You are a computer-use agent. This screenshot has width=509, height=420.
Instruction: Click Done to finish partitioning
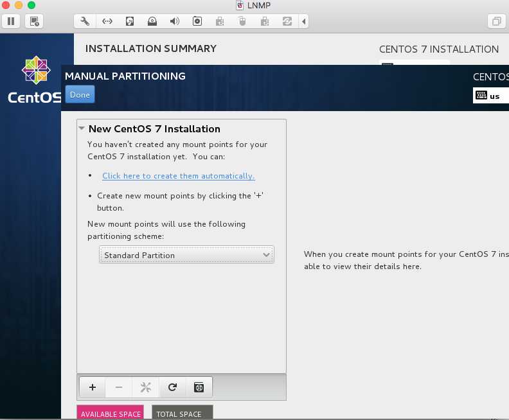[x=80, y=94]
